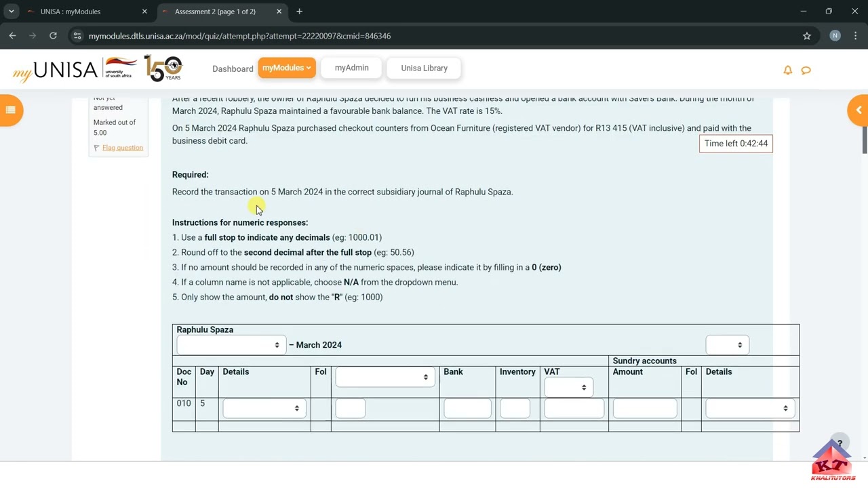Close the Assessment 2 tab
This screenshot has height=488, width=868.
pyautogui.click(x=279, y=12)
